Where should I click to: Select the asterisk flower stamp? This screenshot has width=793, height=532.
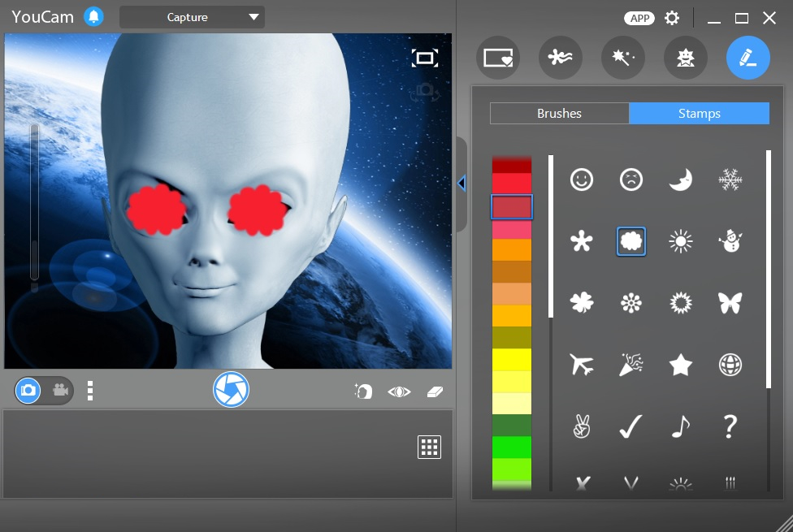click(x=581, y=241)
